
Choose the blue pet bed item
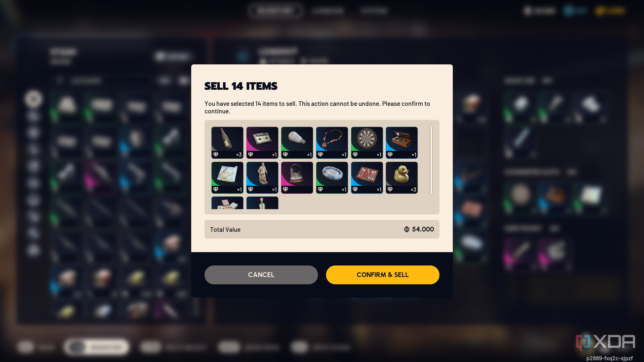(332, 177)
